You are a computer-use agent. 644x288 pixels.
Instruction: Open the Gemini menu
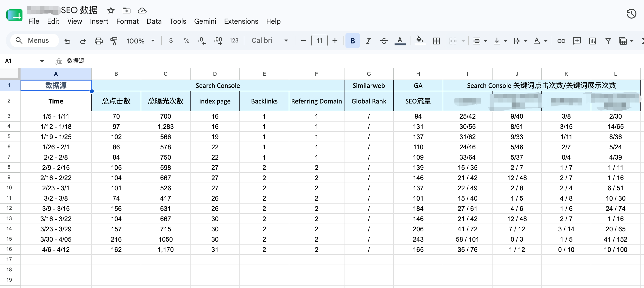(x=205, y=21)
